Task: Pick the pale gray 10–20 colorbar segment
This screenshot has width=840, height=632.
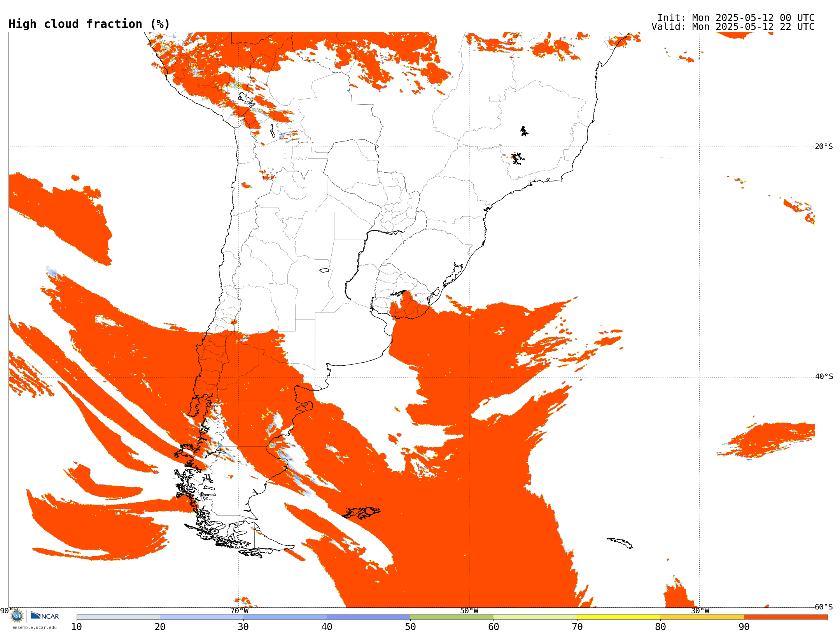Action: click(x=118, y=617)
